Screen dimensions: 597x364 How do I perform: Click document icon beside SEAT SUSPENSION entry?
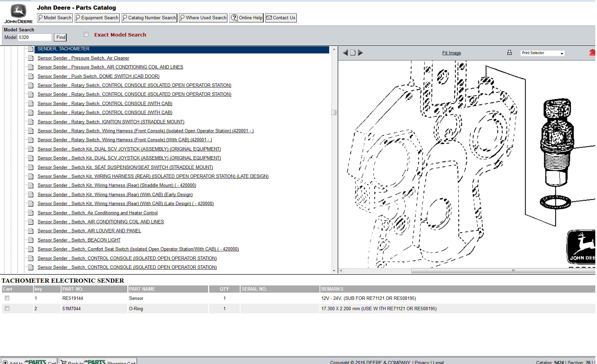coord(31,168)
